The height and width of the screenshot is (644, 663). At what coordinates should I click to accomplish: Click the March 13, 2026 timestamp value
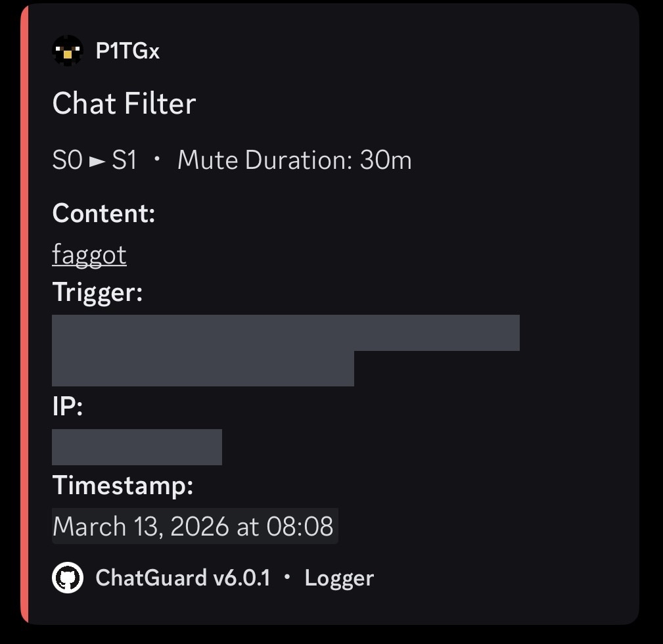[x=193, y=526]
